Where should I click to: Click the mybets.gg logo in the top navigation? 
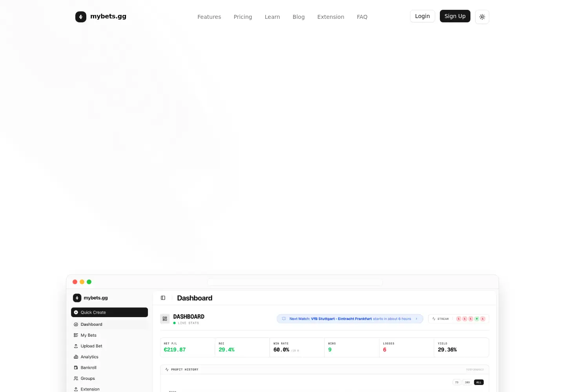click(x=101, y=16)
